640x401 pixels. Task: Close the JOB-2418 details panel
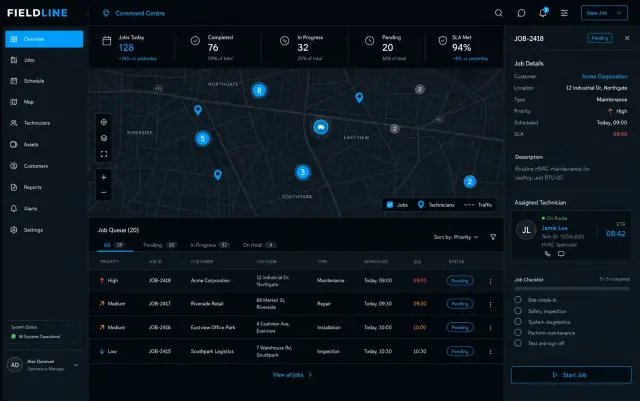(x=627, y=38)
